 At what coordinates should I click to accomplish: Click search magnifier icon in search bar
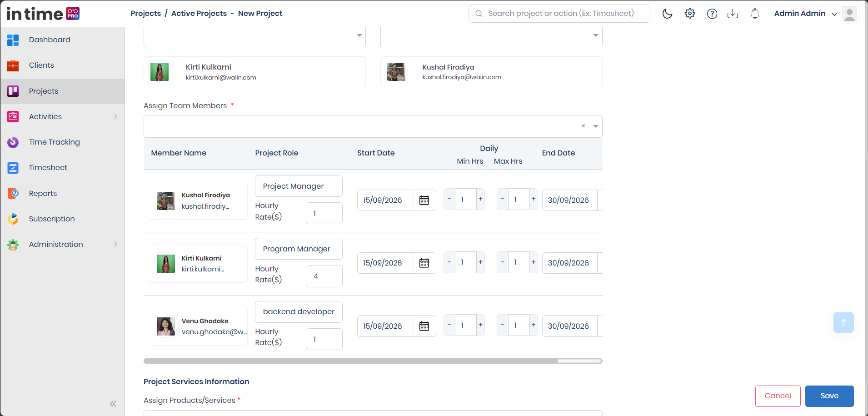479,14
